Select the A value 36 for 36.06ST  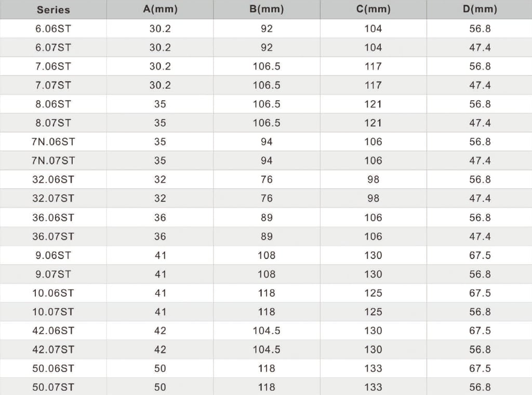pyautogui.click(x=160, y=218)
